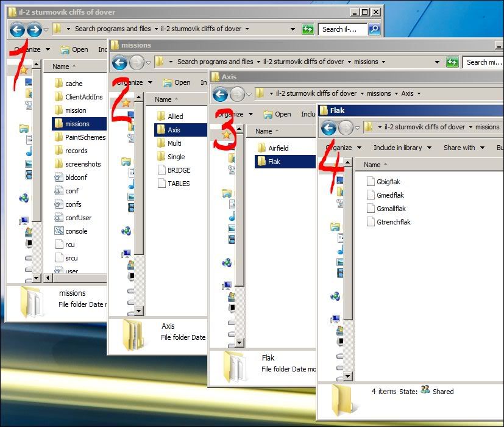Select the conf file name
The width and height of the screenshot is (504, 427).
pyautogui.click(x=72, y=191)
